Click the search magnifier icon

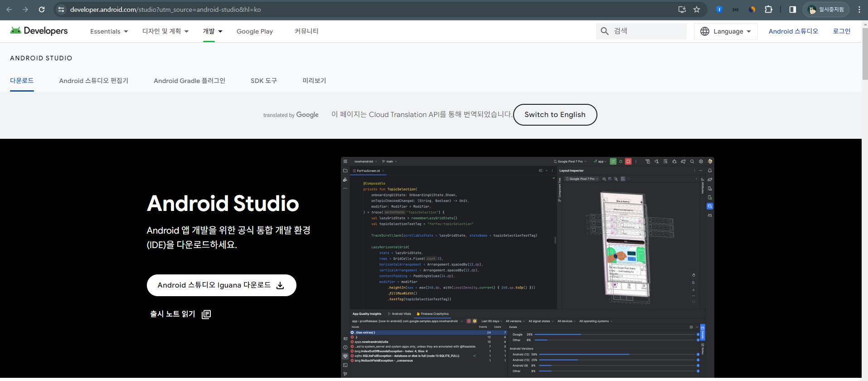click(x=604, y=31)
